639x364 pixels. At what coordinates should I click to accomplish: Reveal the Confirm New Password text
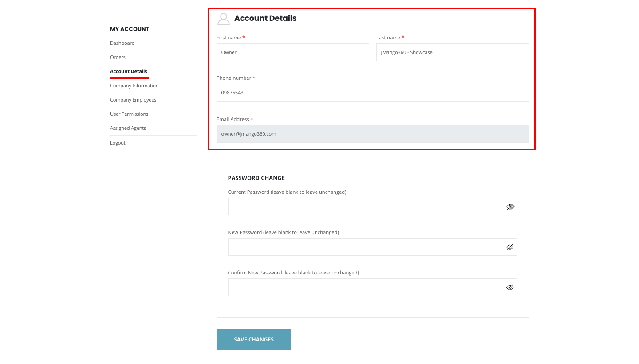[510, 287]
